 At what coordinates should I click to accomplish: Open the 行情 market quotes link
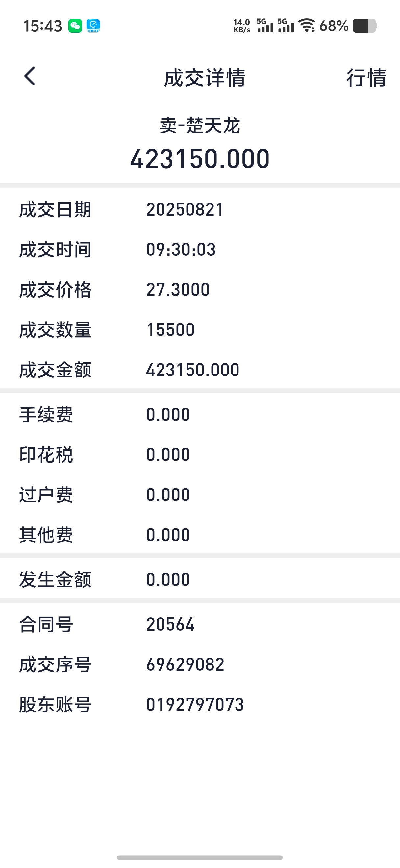[366, 78]
